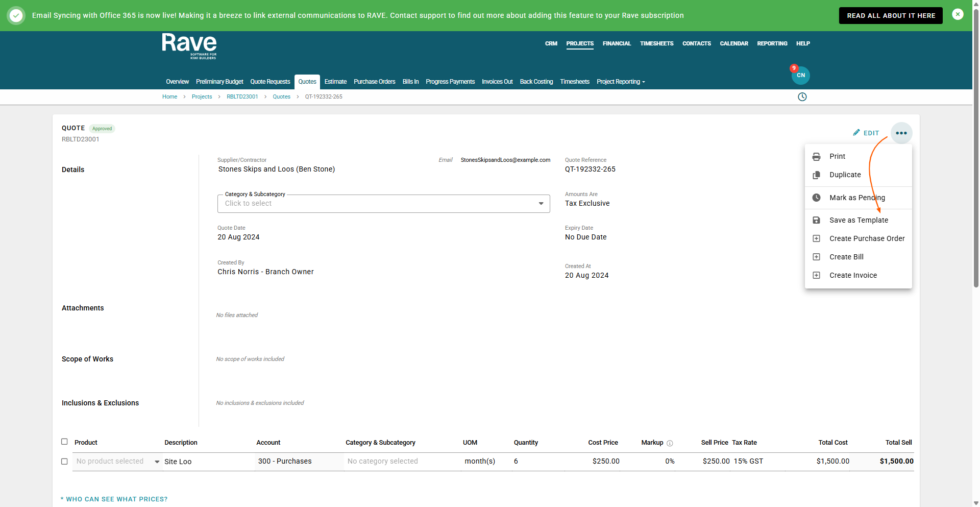Switch to the Quote Requests tab
Viewport: 980px width, 507px height.
tap(270, 82)
